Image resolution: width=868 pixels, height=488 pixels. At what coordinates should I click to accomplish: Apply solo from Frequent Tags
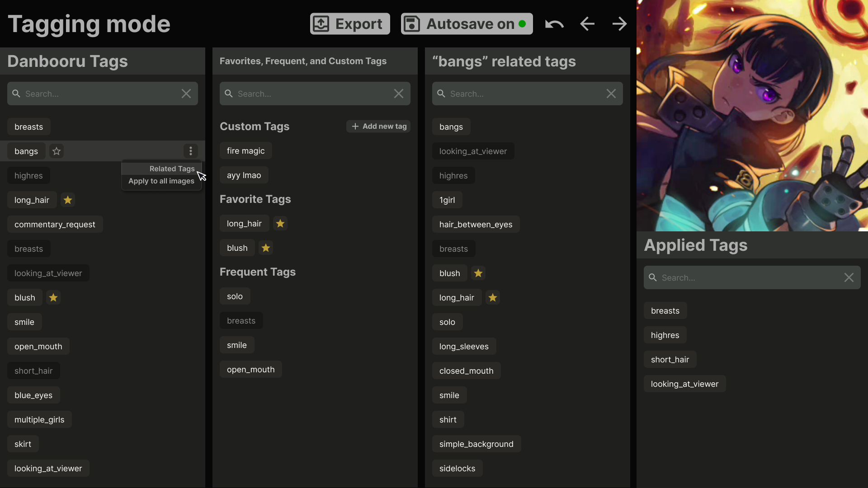pos(235,296)
